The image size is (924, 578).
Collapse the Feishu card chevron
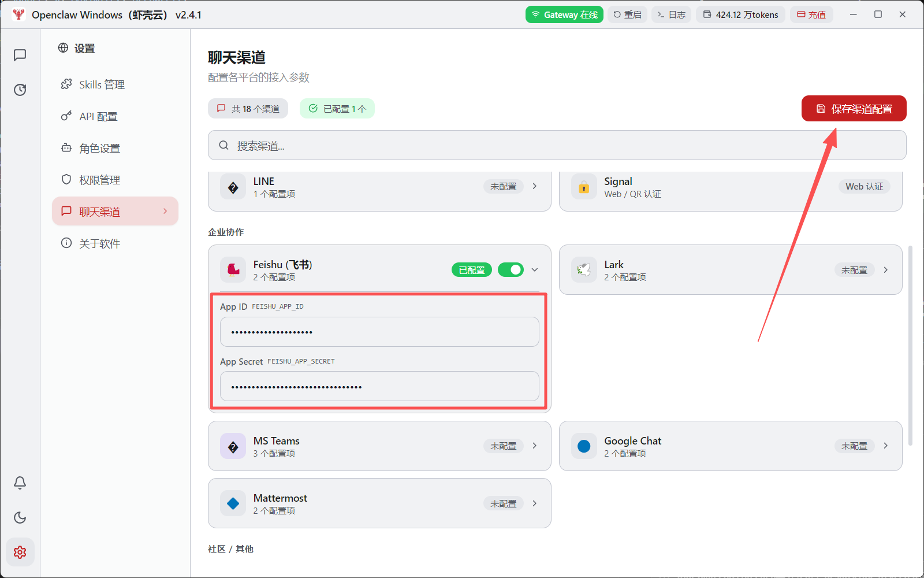click(x=535, y=270)
